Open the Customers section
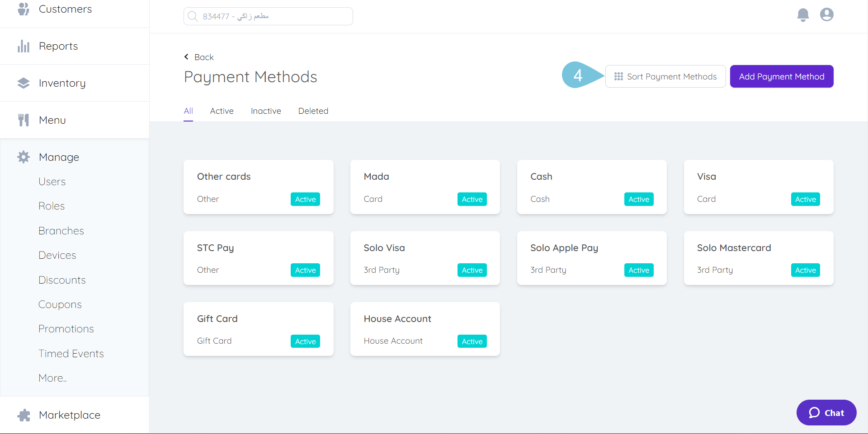The height and width of the screenshot is (434, 868). [65, 9]
